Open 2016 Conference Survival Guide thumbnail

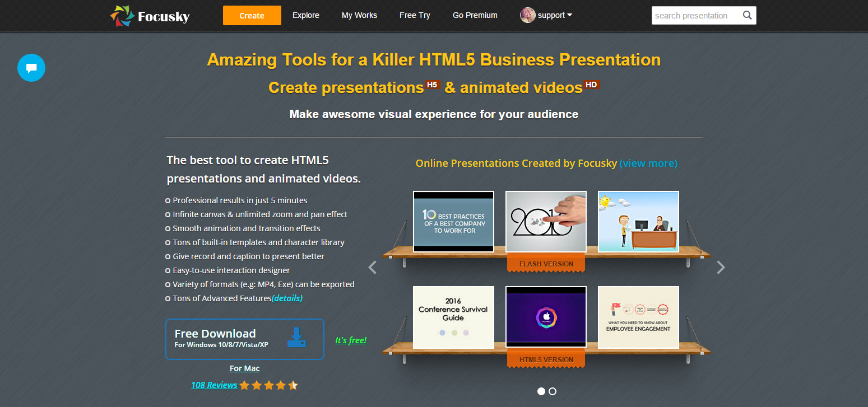[453, 317]
